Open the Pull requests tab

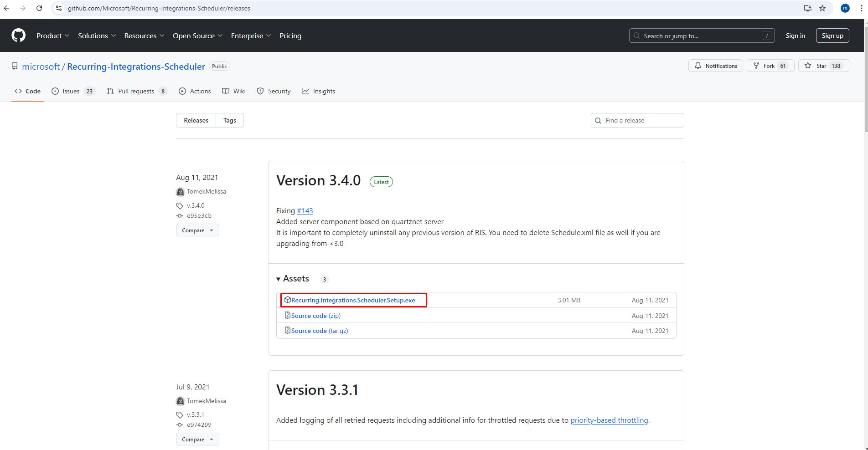[137, 91]
